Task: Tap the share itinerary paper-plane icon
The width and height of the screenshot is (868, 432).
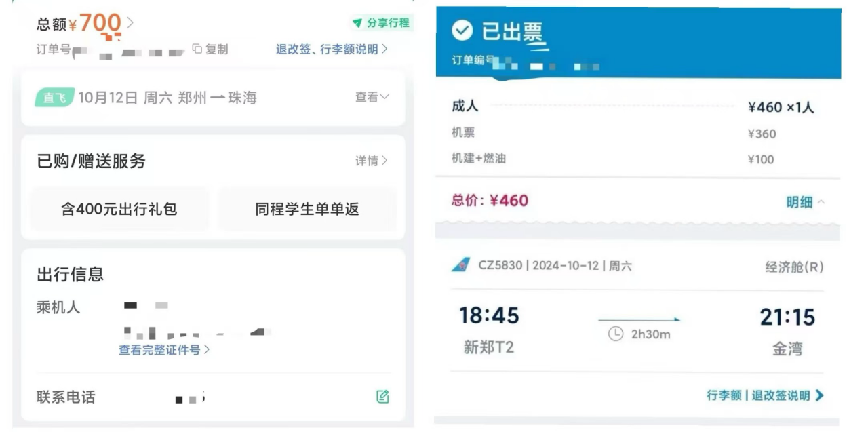Action: coord(357,23)
